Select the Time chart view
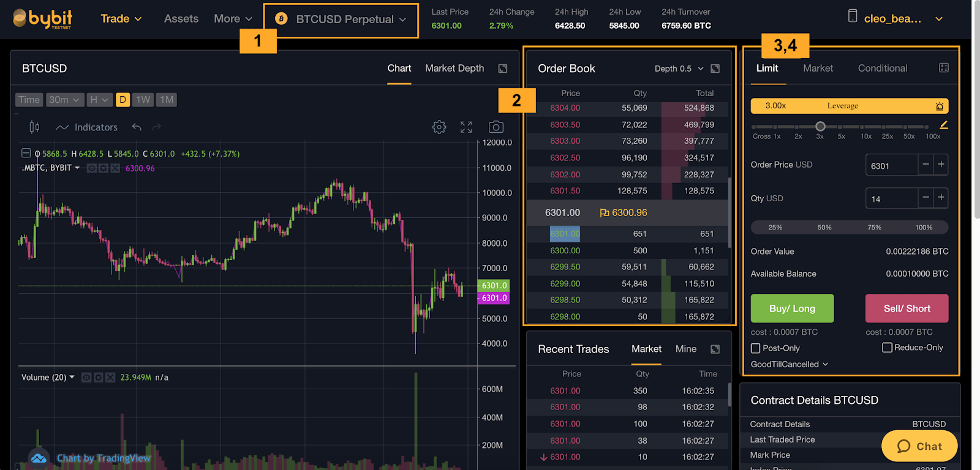Viewport: 980px width, 470px height. [x=29, y=100]
